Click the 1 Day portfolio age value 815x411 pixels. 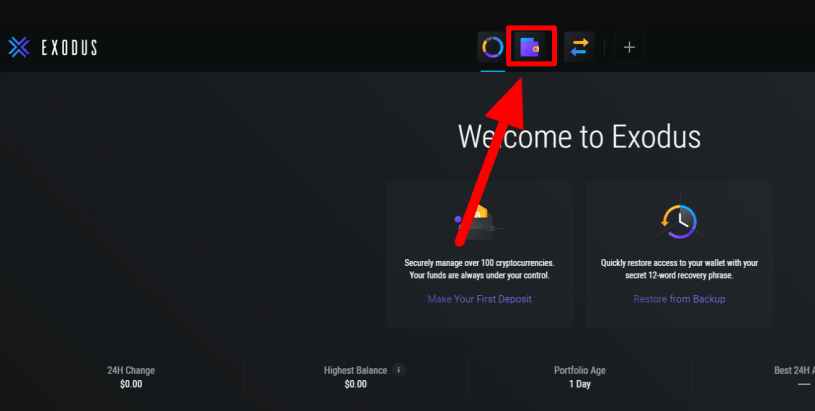580,384
